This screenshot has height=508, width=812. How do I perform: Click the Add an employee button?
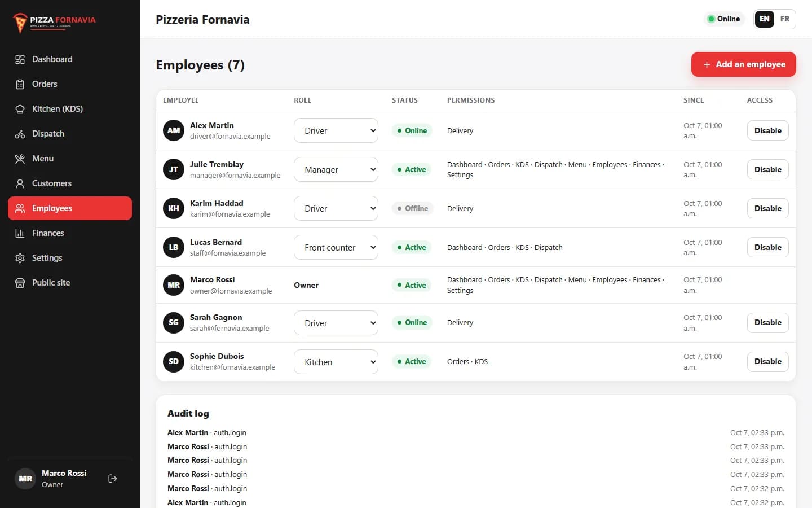[x=743, y=64]
